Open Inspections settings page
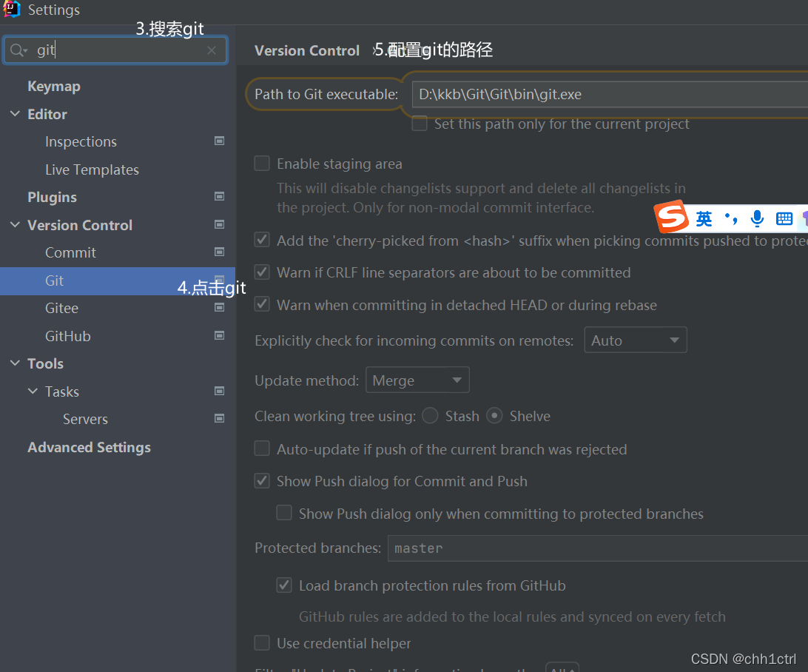The image size is (808, 672). (81, 141)
